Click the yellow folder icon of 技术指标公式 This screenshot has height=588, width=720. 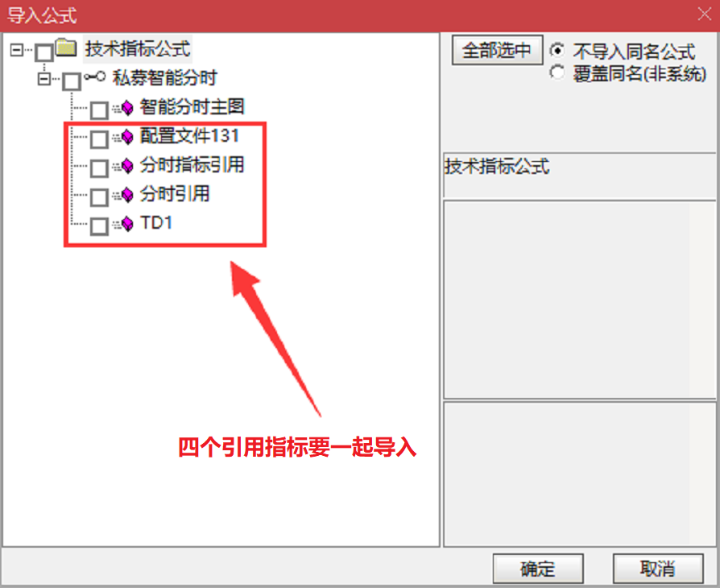coord(66,48)
